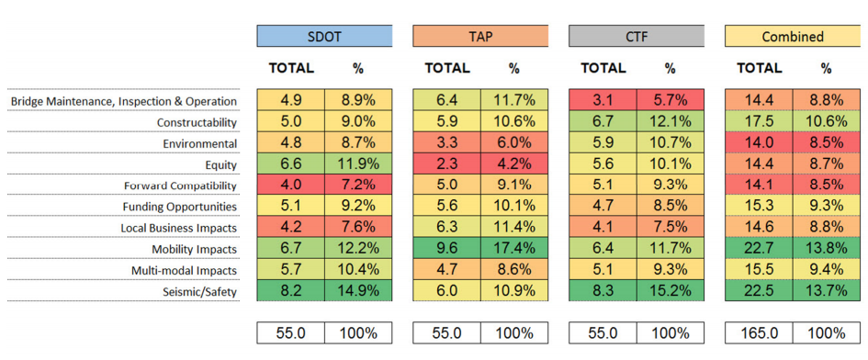
Task: Select TAP Equity 4.2% cell
Action: click(x=514, y=164)
